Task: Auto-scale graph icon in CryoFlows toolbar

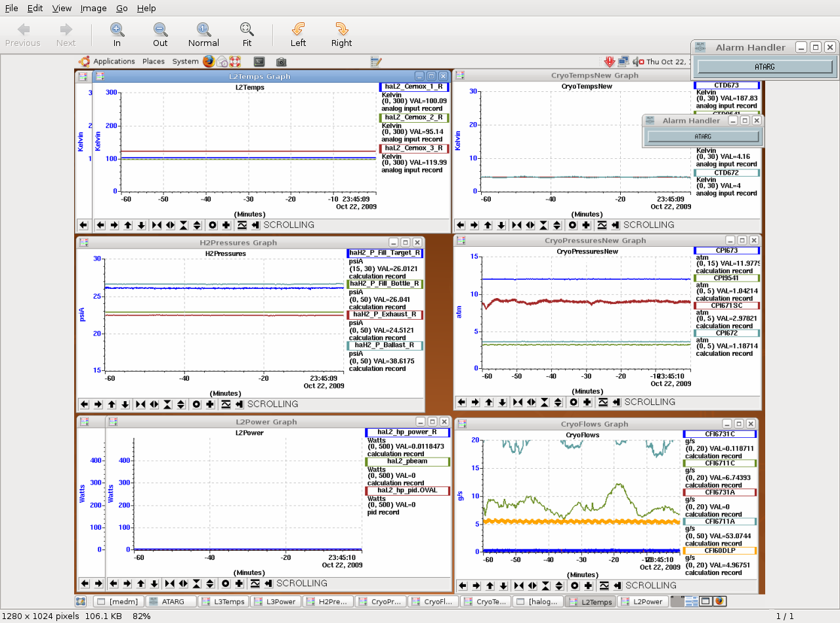Action: click(604, 586)
